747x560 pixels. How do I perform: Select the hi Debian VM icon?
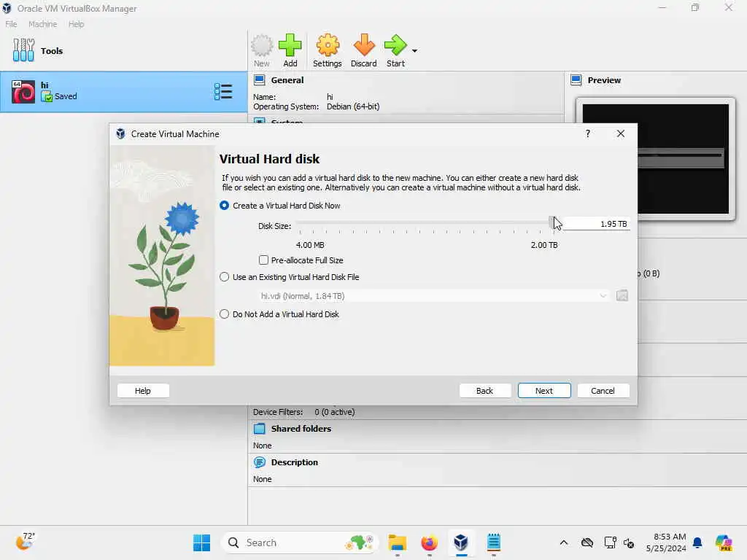[x=23, y=92]
